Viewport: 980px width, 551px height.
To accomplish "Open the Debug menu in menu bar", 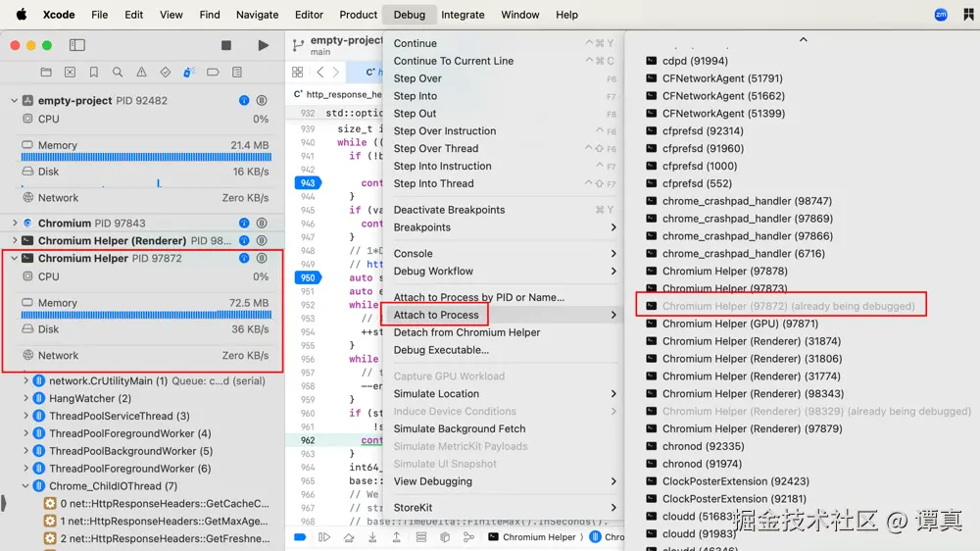I will [410, 15].
